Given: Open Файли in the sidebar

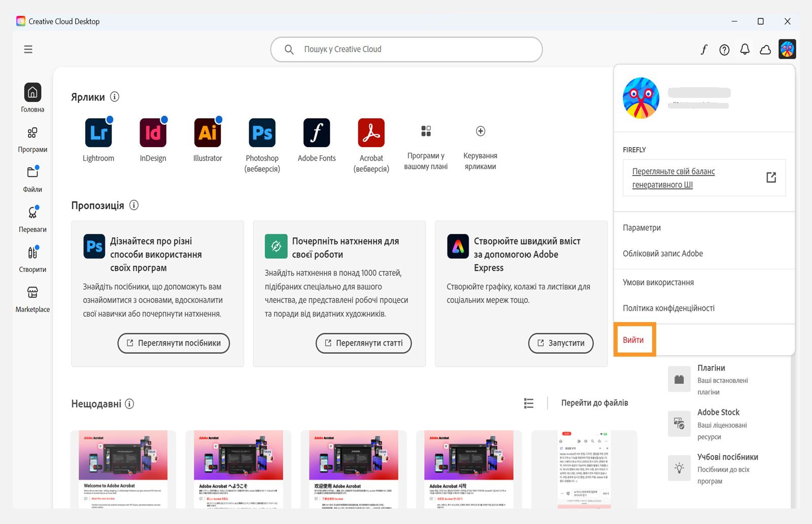Looking at the screenshot, I should [32, 179].
